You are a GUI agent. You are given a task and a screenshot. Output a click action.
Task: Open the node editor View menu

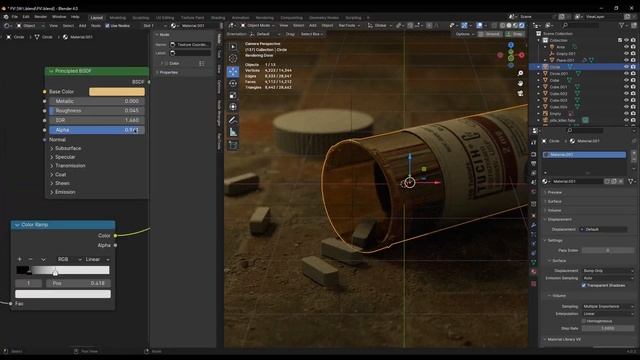tap(53, 26)
